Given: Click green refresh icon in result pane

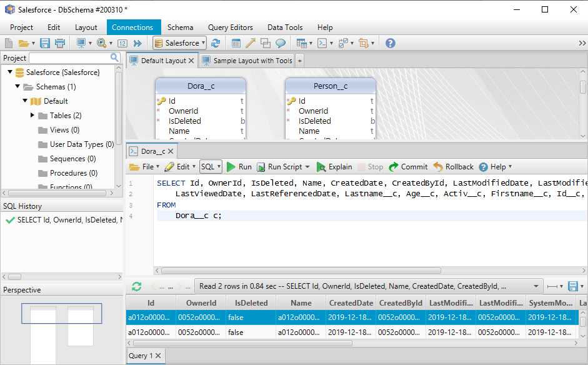Looking at the screenshot, I should click(x=136, y=287).
